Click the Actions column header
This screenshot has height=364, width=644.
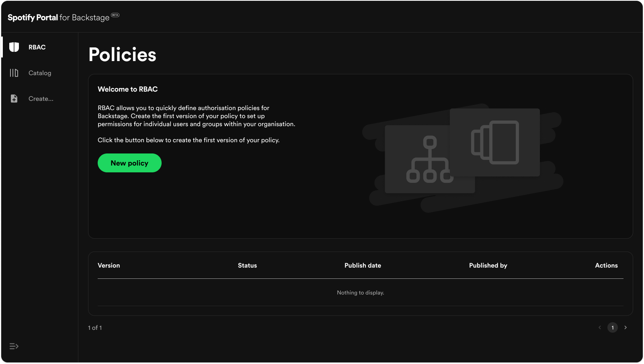(x=606, y=265)
